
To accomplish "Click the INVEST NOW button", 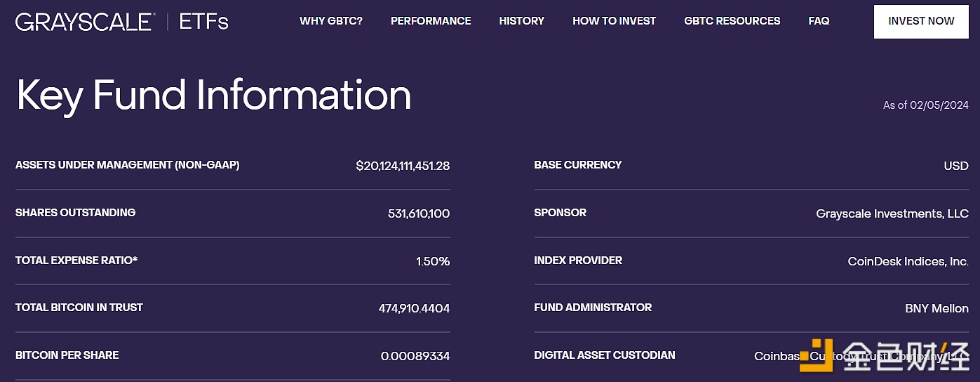I will 921,21.
